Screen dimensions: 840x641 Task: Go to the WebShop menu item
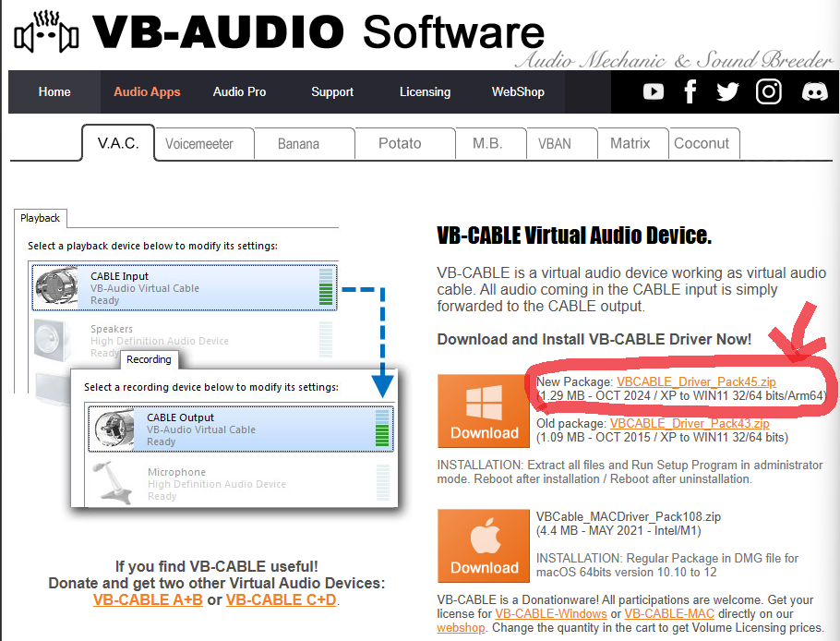517,91
